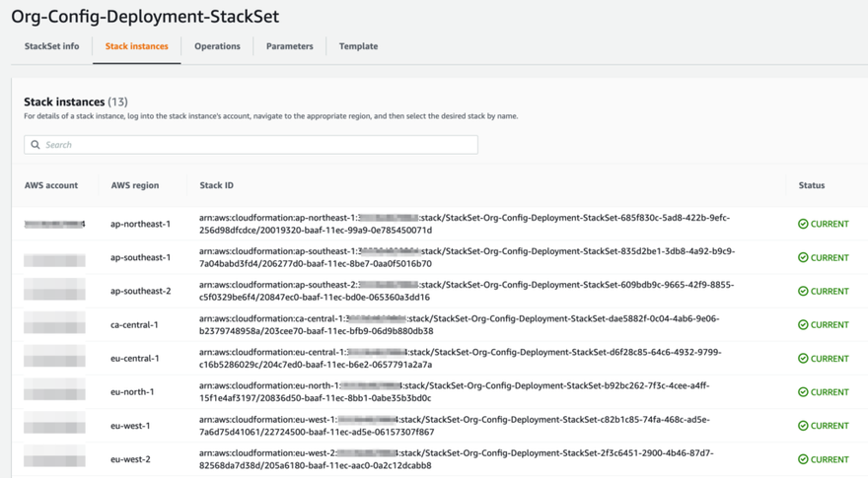Viewport: 868px width, 478px height.
Task: Select the eu-north-1 region cell
Action: point(132,392)
